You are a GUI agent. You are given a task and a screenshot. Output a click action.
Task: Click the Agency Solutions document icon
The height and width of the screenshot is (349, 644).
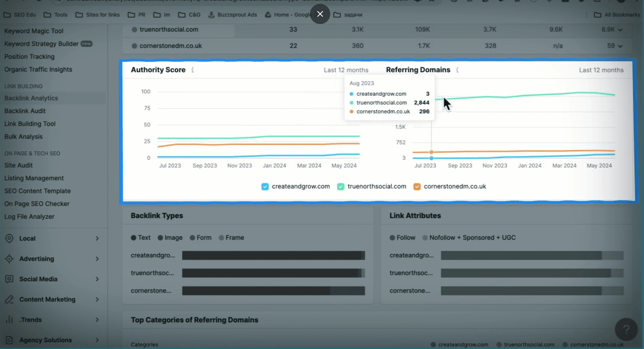9,340
